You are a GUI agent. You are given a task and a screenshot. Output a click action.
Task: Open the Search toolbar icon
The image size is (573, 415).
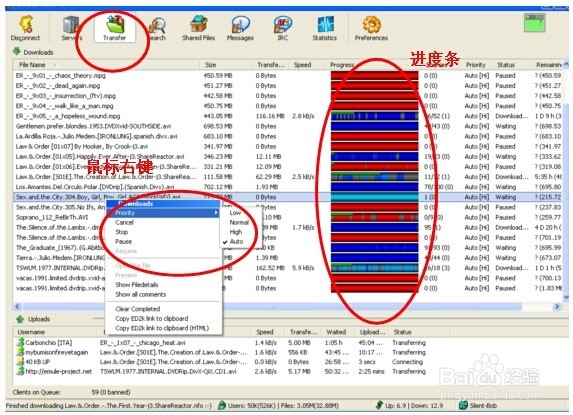coord(157,28)
